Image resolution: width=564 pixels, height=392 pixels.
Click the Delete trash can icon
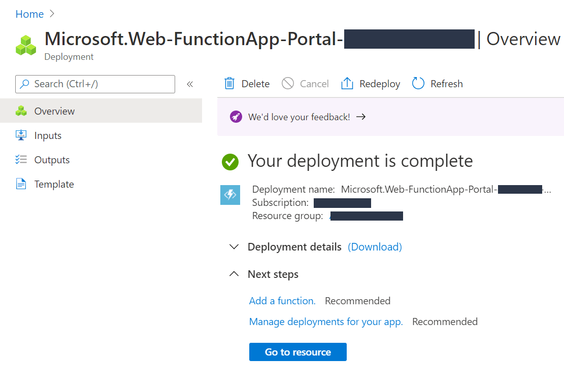tap(229, 83)
